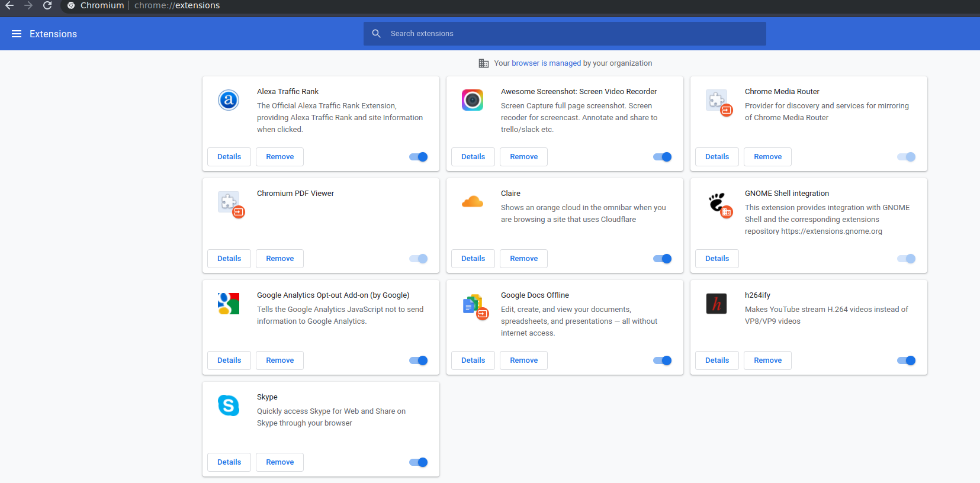Image resolution: width=980 pixels, height=483 pixels.
Task: Show Details for Chromium PDF Viewer
Action: (x=229, y=259)
